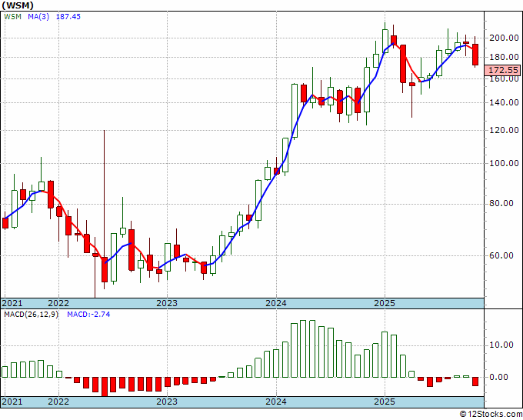Click 2025 on the price panel timeline
Screen dimensions: 523x420
point(385,303)
